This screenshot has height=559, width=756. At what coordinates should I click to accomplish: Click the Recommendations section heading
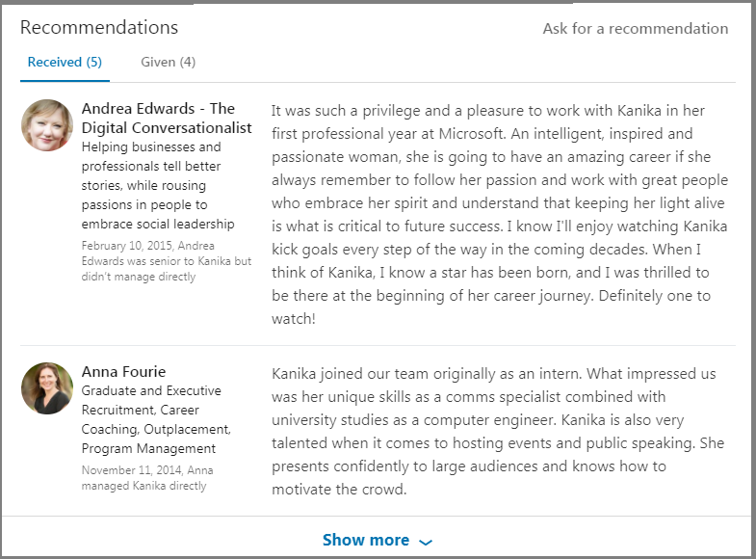[99, 27]
